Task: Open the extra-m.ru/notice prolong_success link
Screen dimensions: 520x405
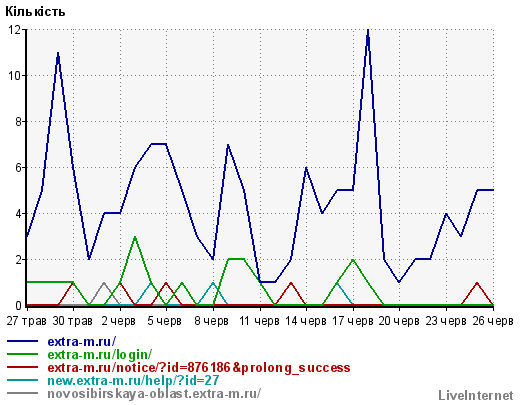Action: pos(199,368)
